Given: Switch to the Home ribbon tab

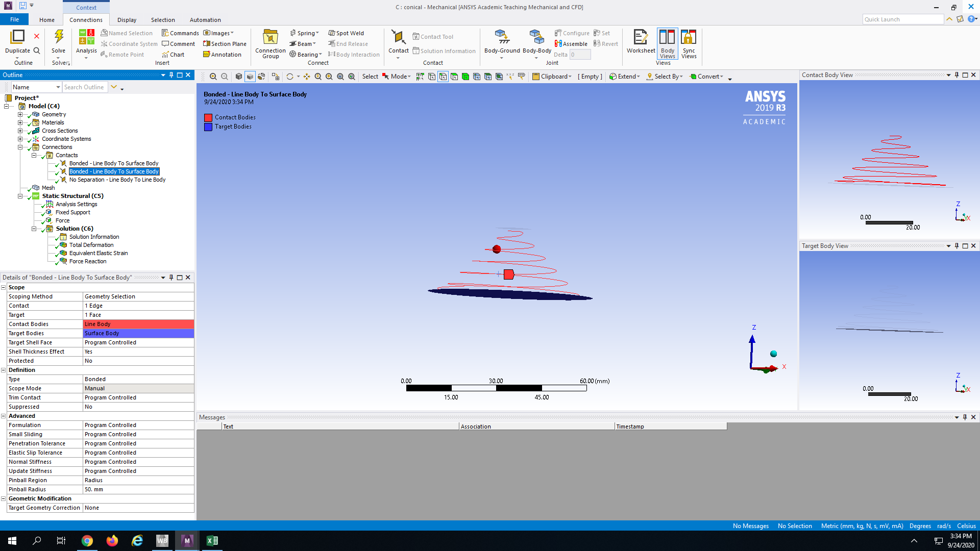Looking at the screenshot, I should 47,20.
